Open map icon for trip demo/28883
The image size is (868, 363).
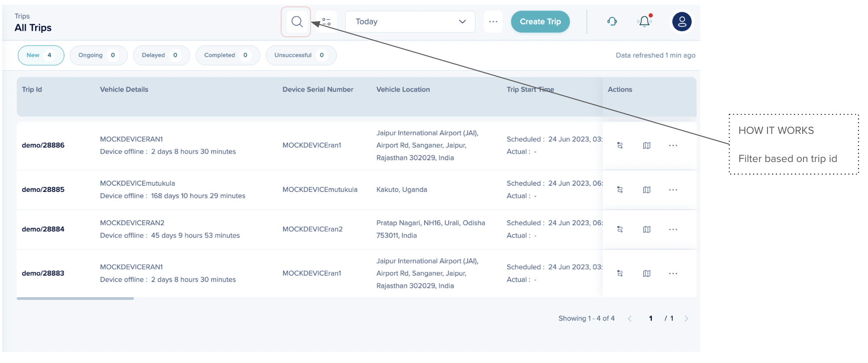(647, 274)
